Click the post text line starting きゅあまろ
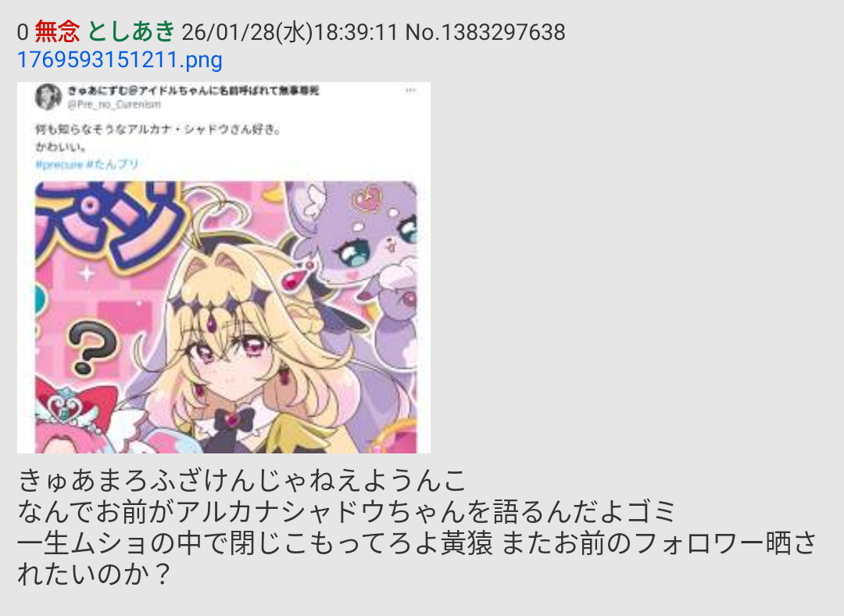Image resolution: width=844 pixels, height=616 pixels. [x=241, y=480]
